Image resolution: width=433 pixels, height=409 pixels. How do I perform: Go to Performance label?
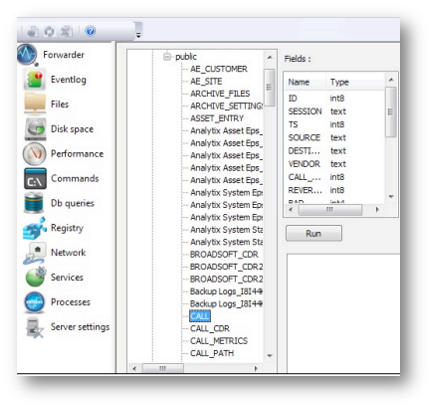(x=77, y=154)
